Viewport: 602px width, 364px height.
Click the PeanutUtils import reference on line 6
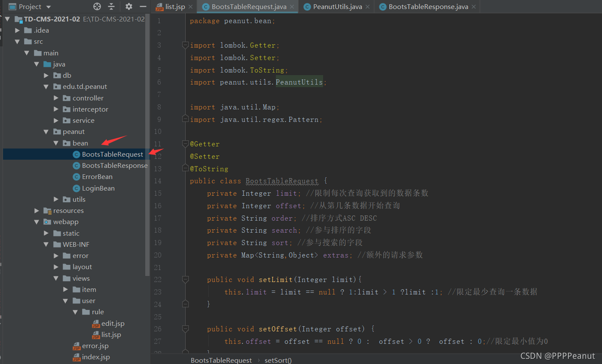[x=299, y=82]
